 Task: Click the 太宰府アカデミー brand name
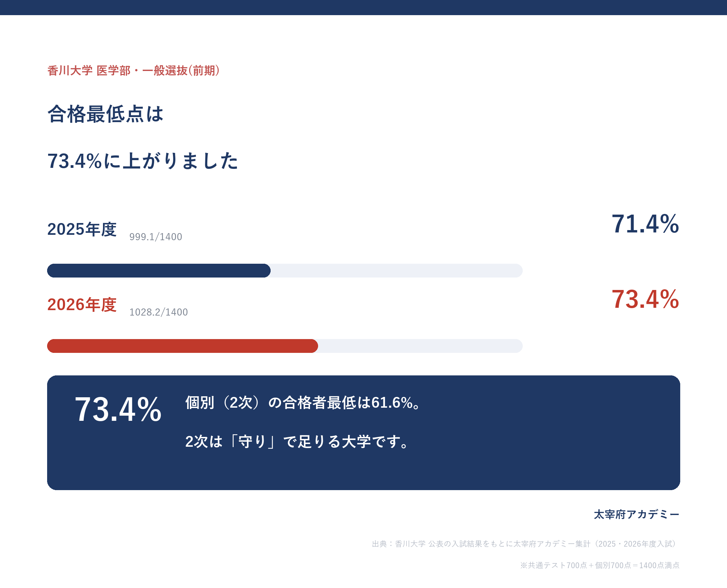[636, 515]
